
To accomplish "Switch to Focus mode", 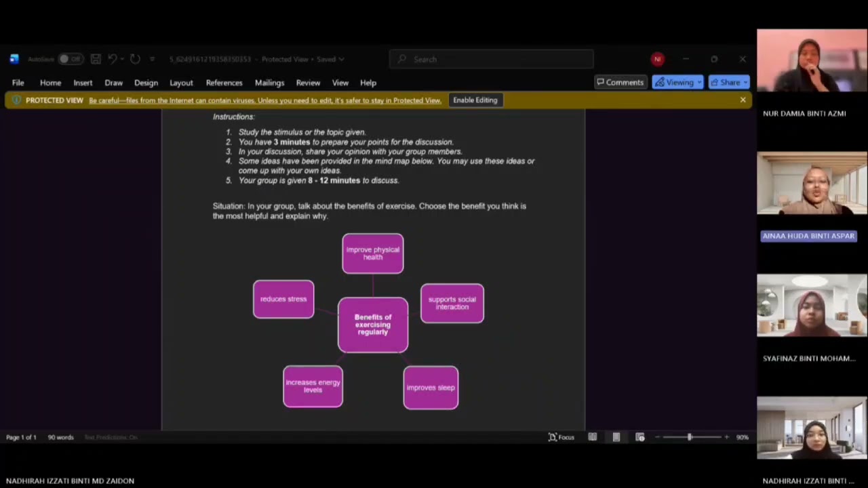I will (561, 437).
